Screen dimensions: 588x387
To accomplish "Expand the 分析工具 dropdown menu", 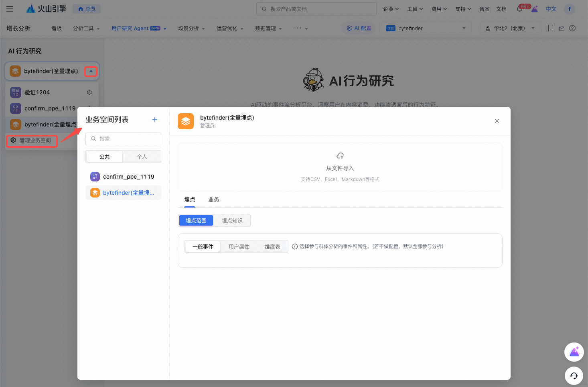I will click(x=86, y=28).
